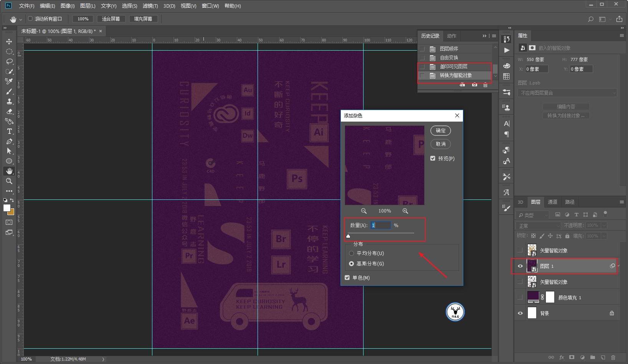The width and height of the screenshot is (628, 364).
Task: Open Hand tool preset picker arrow
Action: (x=21, y=19)
